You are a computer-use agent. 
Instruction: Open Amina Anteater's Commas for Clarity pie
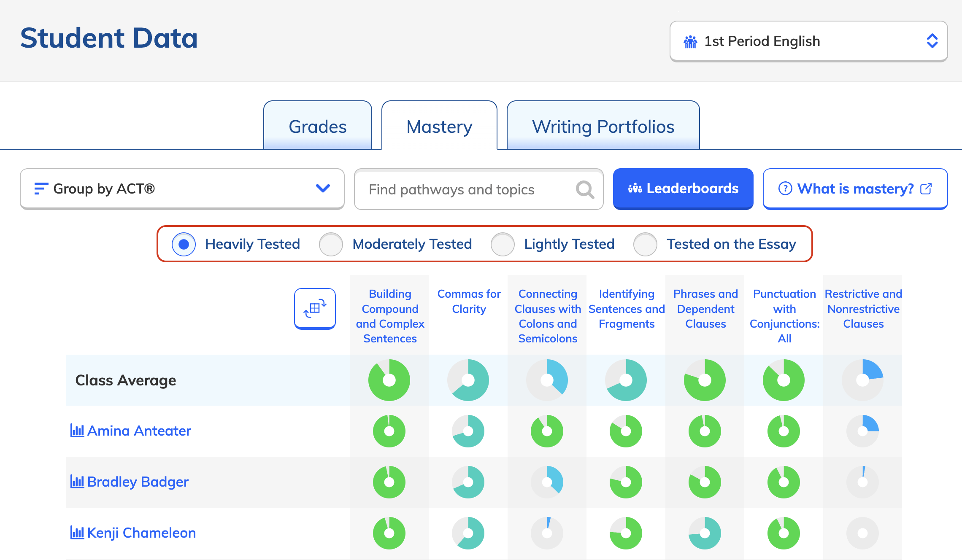coord(468,431)
